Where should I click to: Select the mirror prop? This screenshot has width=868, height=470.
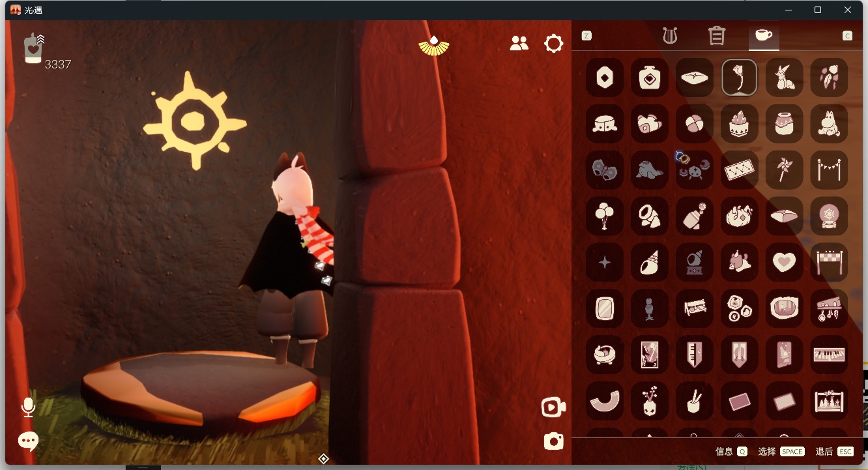(x=605, y=308)
